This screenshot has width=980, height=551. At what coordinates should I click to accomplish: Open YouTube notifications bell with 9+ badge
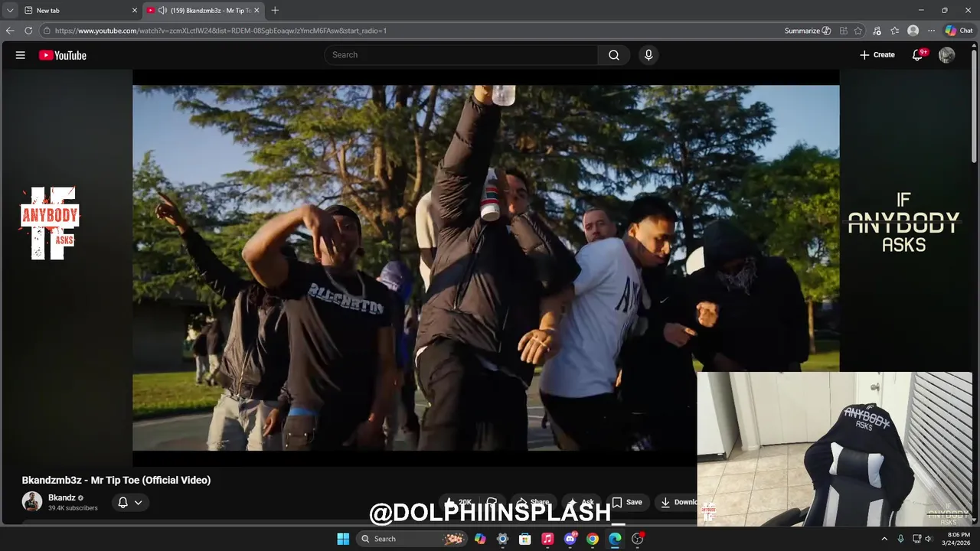[918, 55]
